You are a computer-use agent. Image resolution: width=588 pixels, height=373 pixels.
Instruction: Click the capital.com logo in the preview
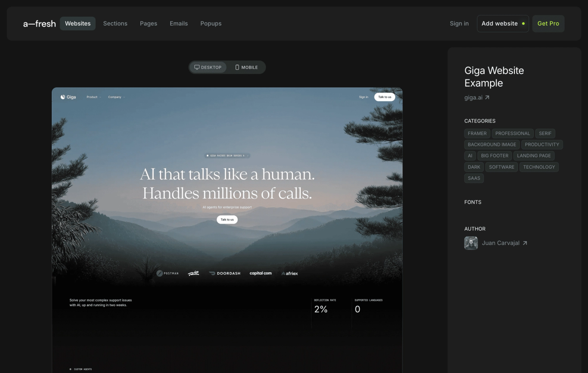pos(261,273)
